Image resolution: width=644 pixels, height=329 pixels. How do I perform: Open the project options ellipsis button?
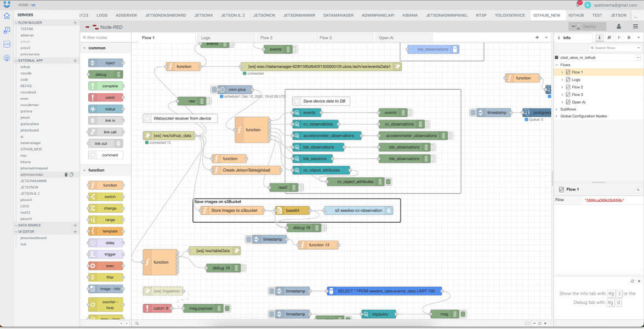(638, 58)
